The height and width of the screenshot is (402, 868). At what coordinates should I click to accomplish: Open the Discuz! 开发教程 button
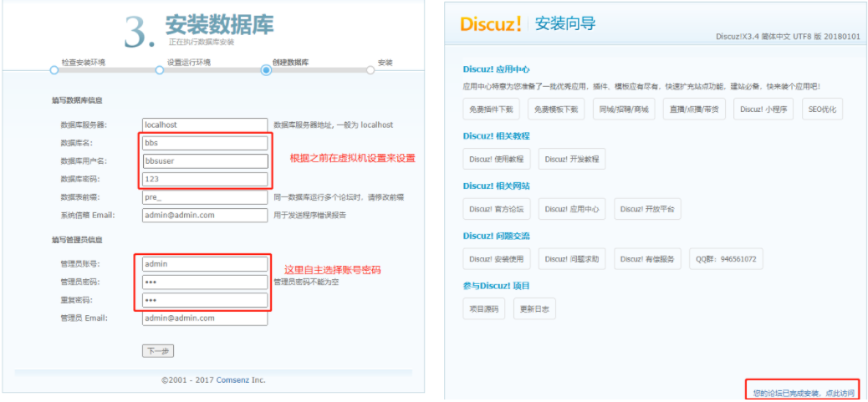pos(572,159)
